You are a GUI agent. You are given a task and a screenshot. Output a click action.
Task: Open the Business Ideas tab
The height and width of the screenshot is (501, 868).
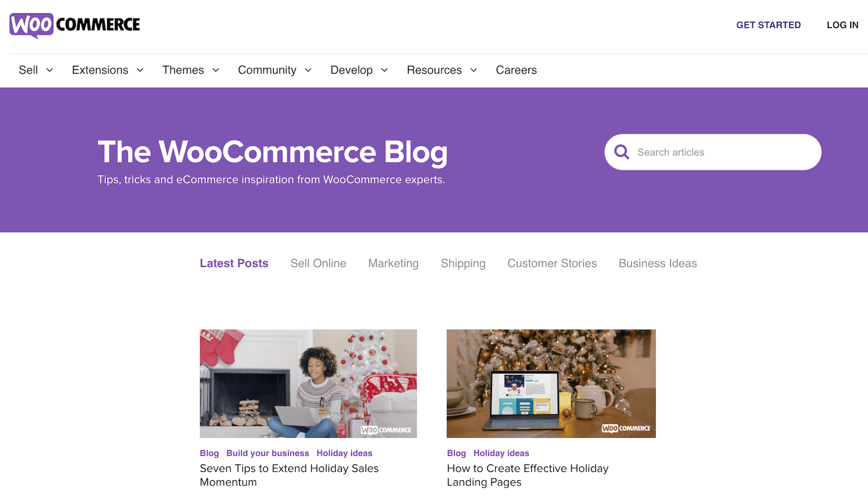pos(657,263)
